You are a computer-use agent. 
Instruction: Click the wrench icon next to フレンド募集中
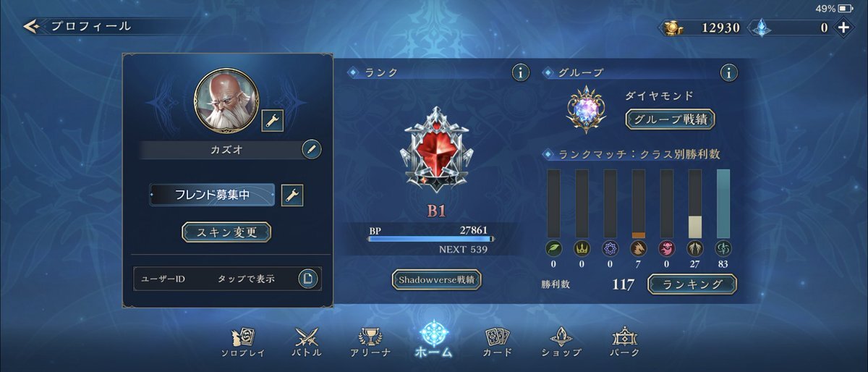pos(292,195)
